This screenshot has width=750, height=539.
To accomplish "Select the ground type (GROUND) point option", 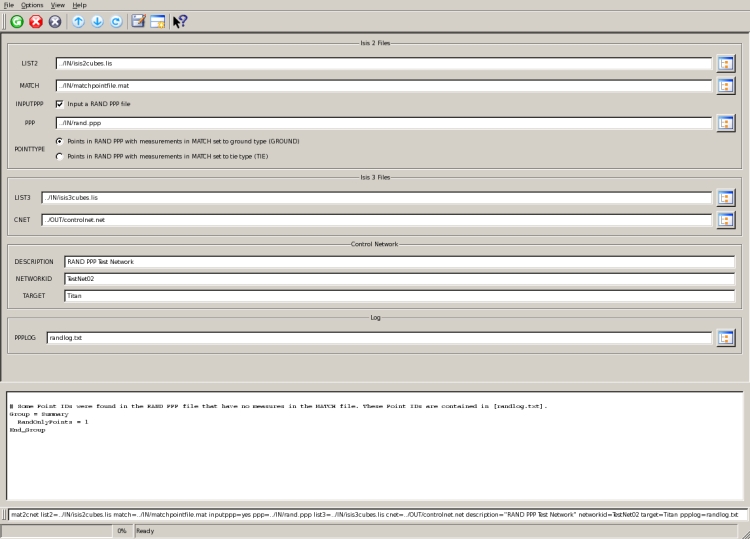I will point(60,141).
